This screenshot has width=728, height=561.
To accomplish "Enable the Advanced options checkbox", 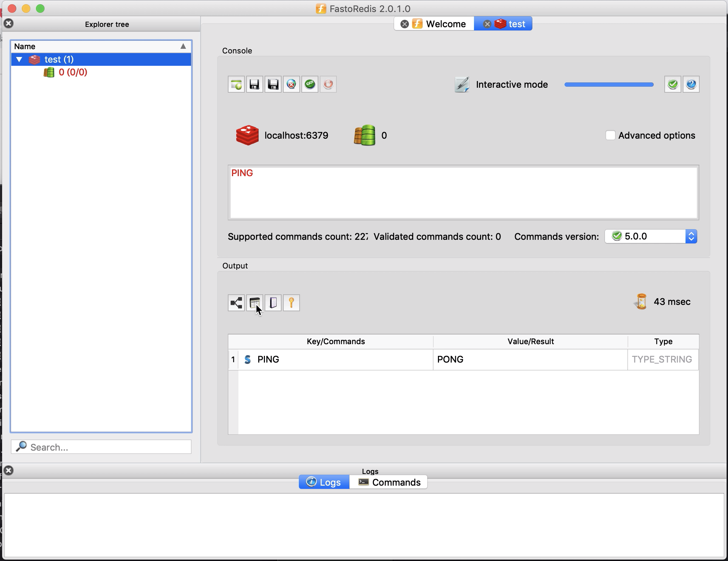I will pyautogui.click(x=610, y=135).
